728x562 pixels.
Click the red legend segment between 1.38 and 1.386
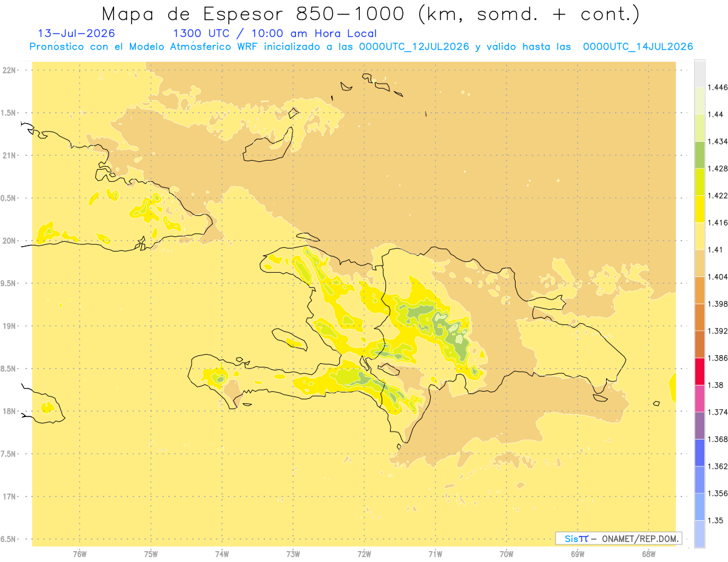699,372
